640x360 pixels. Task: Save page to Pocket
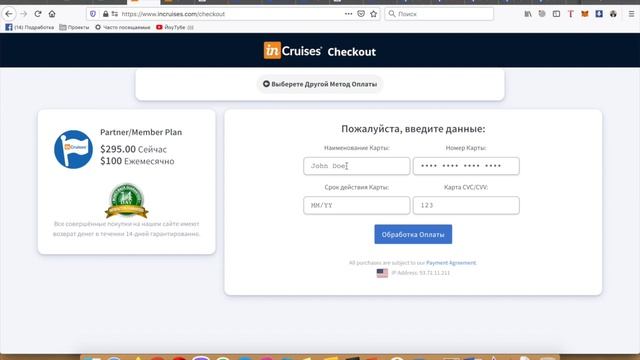[x=361, y=14]
